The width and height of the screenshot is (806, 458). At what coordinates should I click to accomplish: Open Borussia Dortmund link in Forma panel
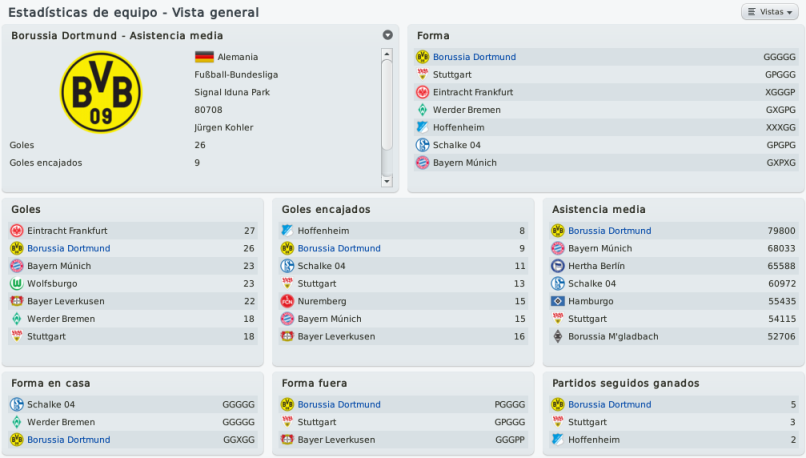tap(474, 57)
